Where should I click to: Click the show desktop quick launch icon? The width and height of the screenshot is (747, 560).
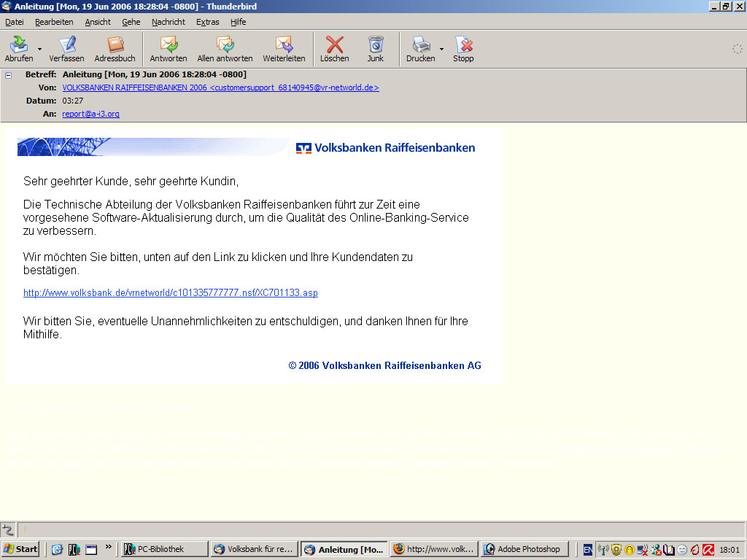[x=91, y=550]
